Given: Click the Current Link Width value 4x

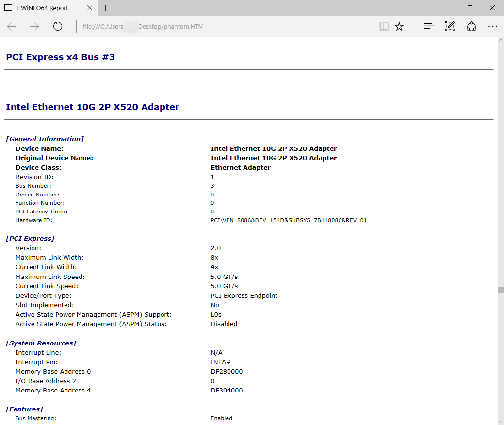Looking at the screenshot, I should point(215,267).
